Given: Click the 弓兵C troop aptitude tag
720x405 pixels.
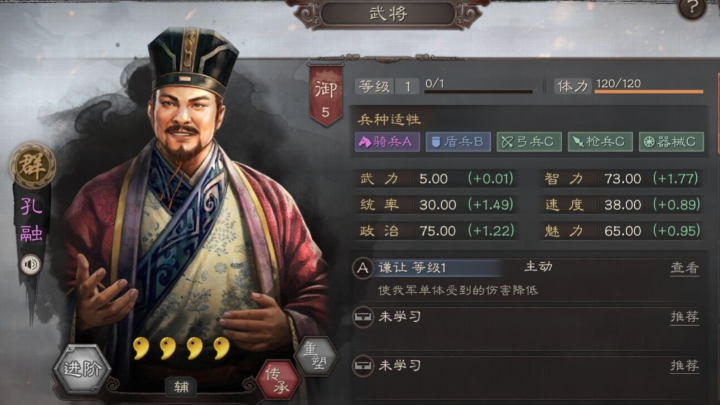Looking at the screenshot, I should 529,142.
